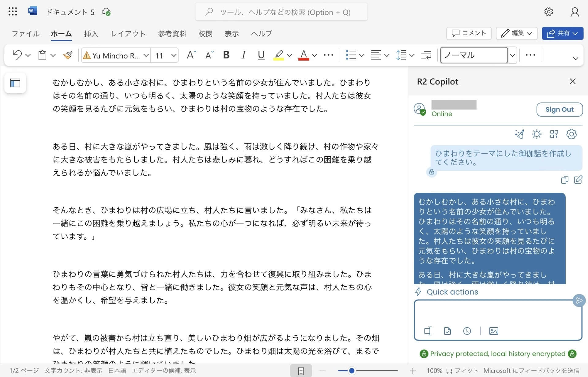Click line spacing icon
Screen dimensions: 588x377
401,55
